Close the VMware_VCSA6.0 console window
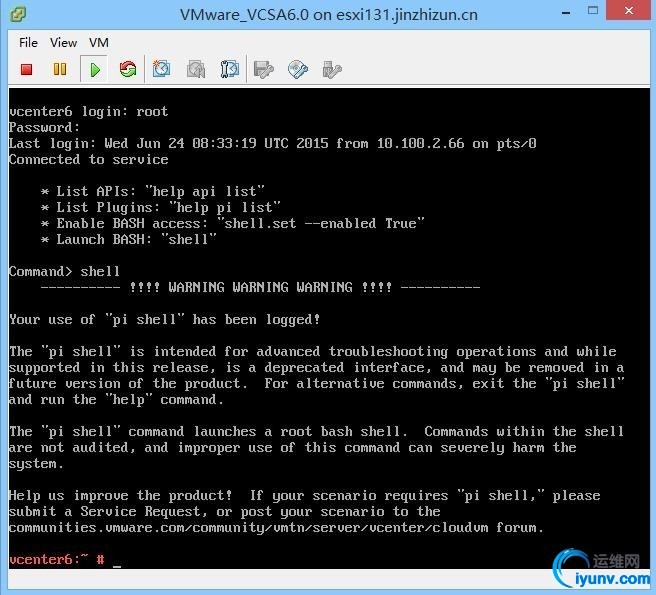The height and width of the screenshot is (595, 656). 629,11
